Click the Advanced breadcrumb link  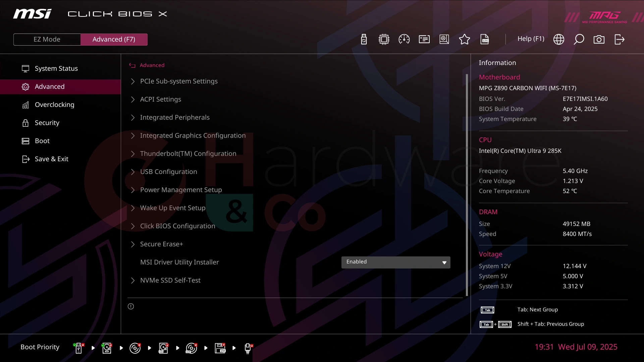(152, 65)
